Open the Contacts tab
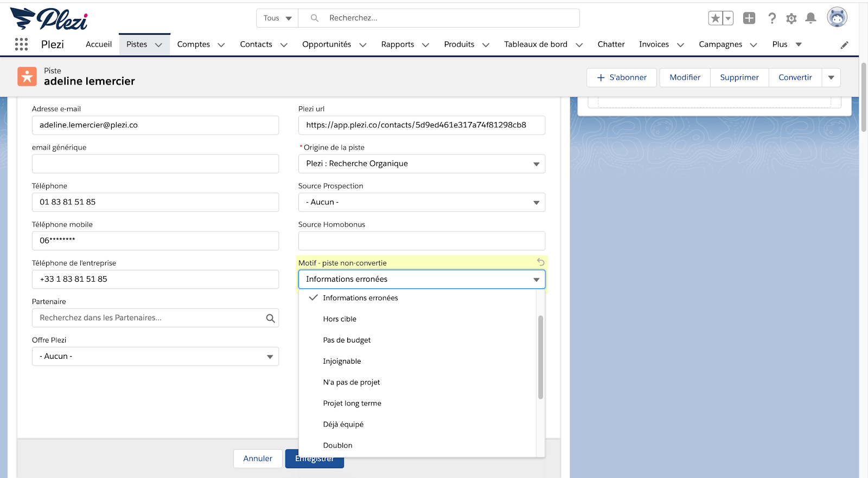868x478 pixels. (x=256, y=44)
